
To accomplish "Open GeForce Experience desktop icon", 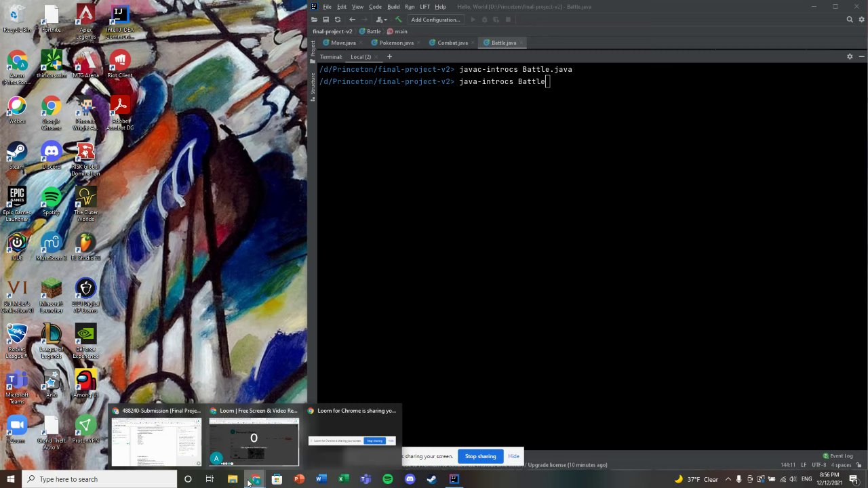I will 85,341.
